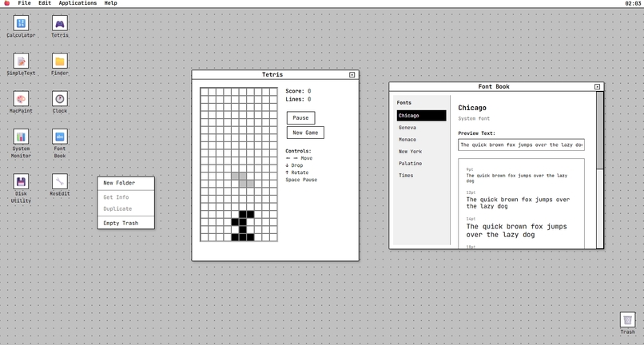Click the Chicago heading in Font Book
The image size is (644, 345).
[472, 108]
